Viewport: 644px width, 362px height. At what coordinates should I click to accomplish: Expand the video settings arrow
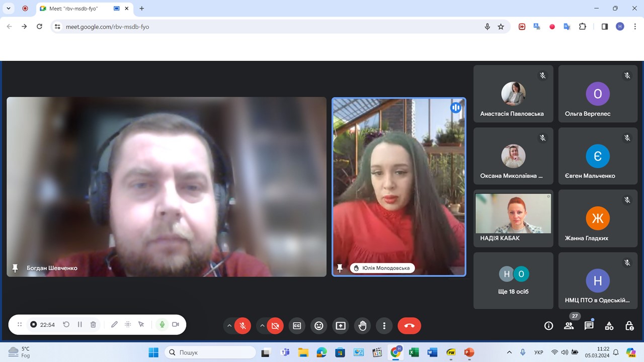tap(262, 326)
